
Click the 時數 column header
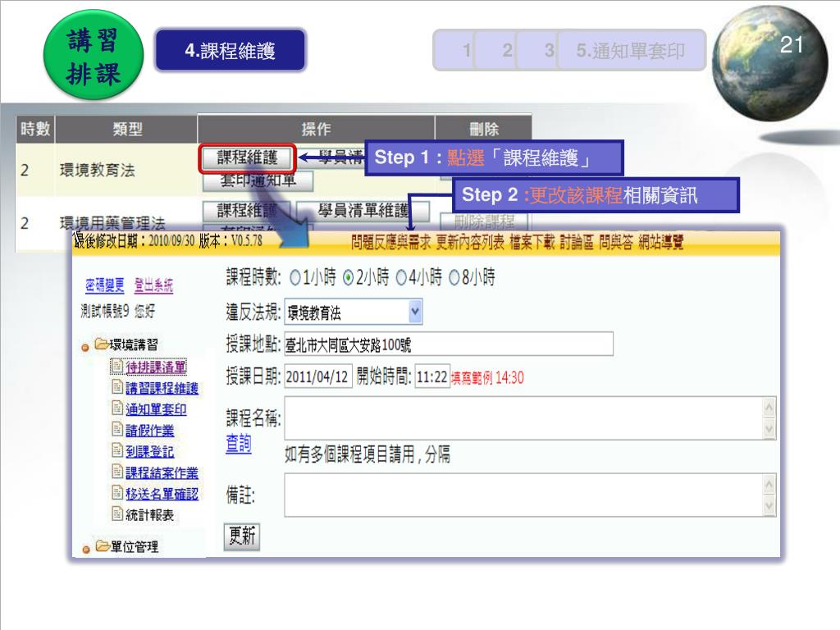pyautogui.click(x=35, y=129)
